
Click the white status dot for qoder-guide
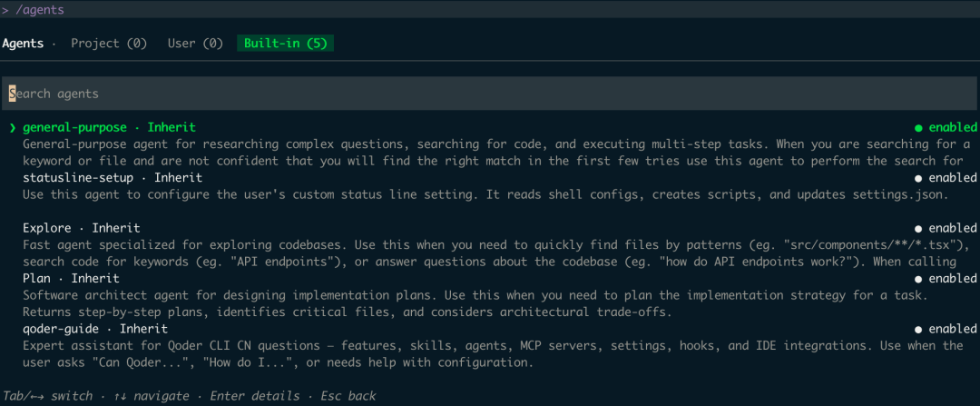tap(918, 329)
